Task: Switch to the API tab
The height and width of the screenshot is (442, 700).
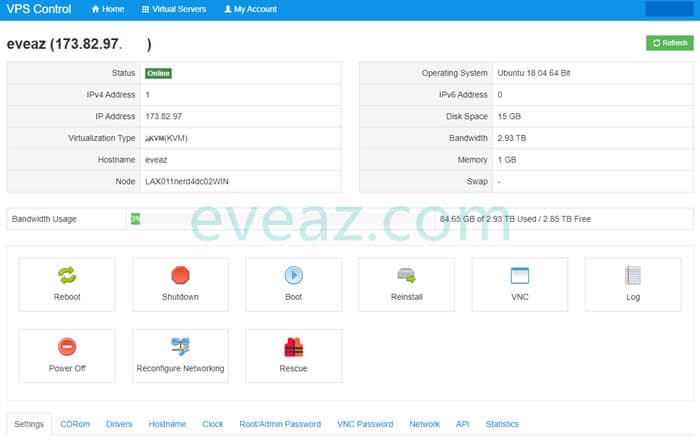Action: [x=462, y=424]
